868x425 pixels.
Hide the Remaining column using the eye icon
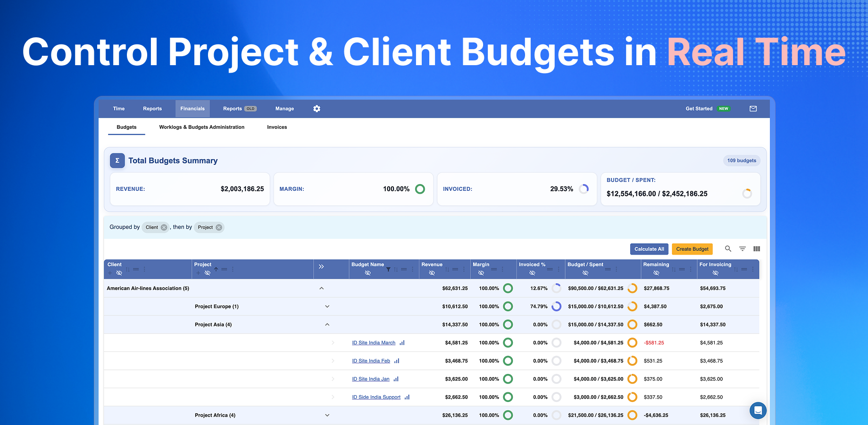(x=656, y=272)
